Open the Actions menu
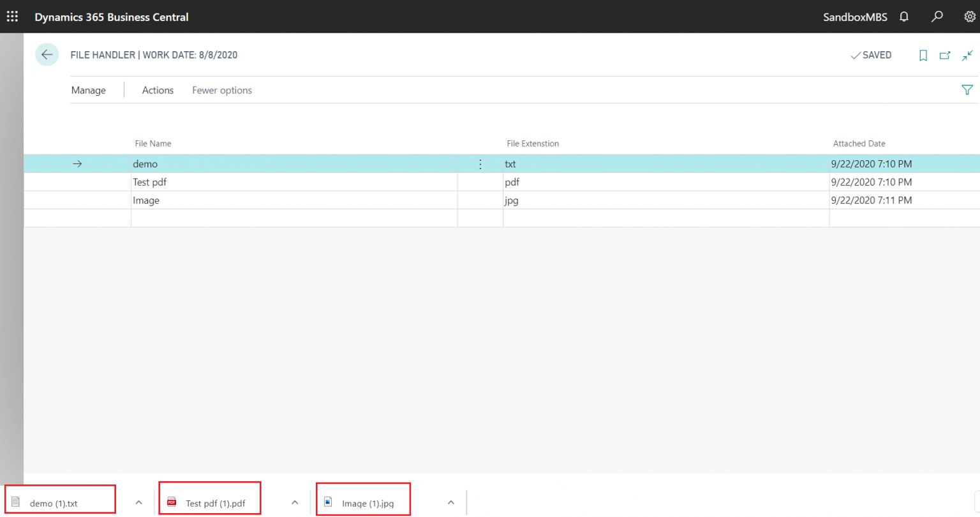 click(x=158, y=90)
